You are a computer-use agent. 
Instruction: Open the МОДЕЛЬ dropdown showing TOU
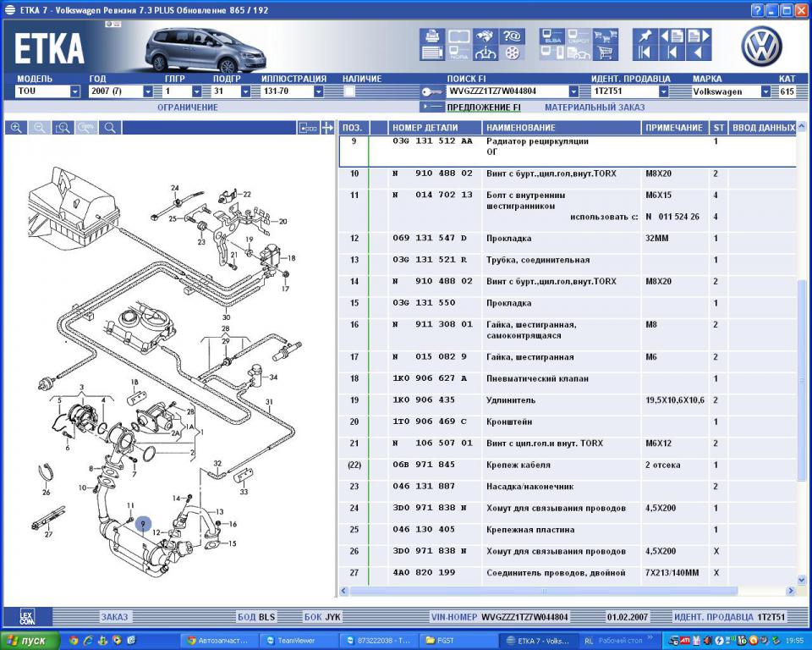coord(75,91)
